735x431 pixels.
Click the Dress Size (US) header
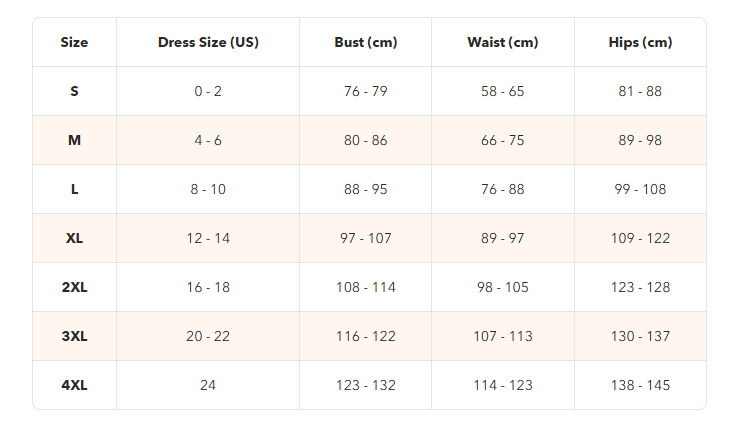coord(208,42)
